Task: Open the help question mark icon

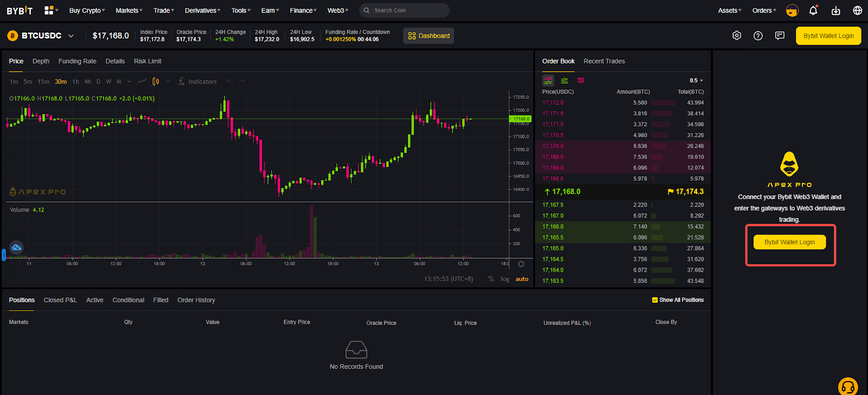Action: [x=758, y=35]
